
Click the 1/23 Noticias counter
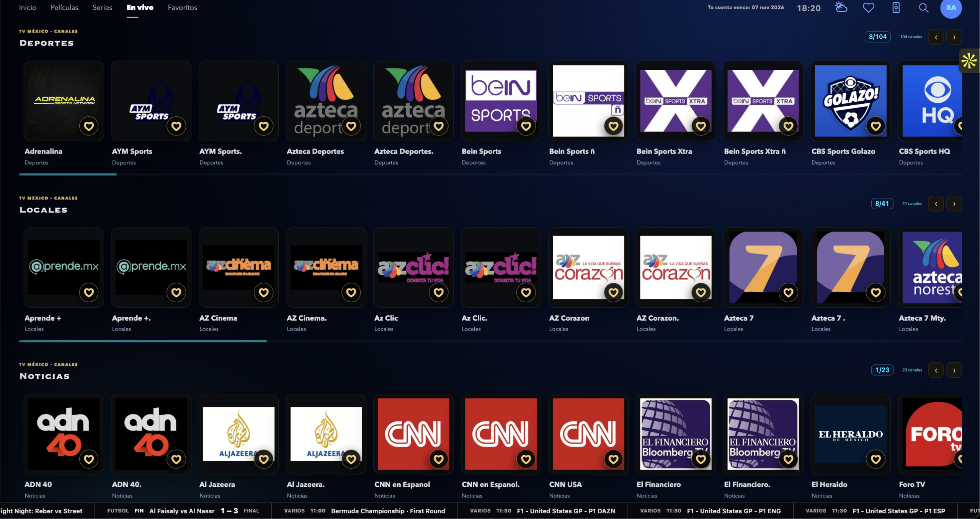882,370
